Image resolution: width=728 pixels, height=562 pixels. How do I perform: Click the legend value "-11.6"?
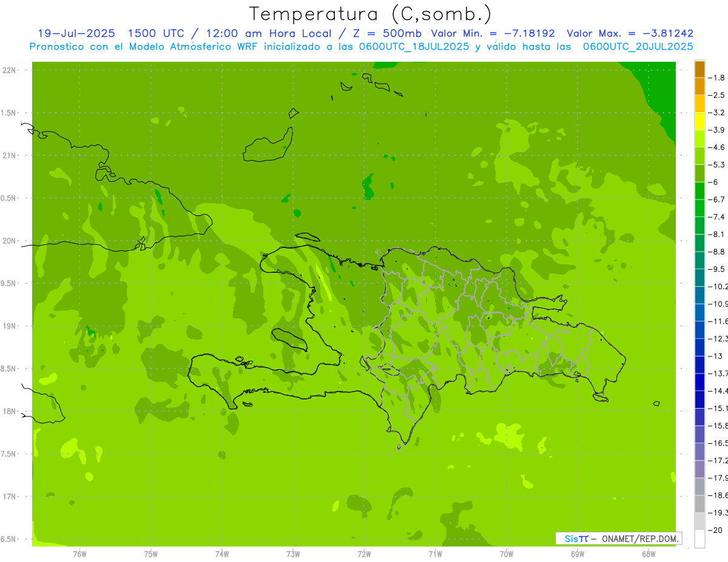click(718, 321)
